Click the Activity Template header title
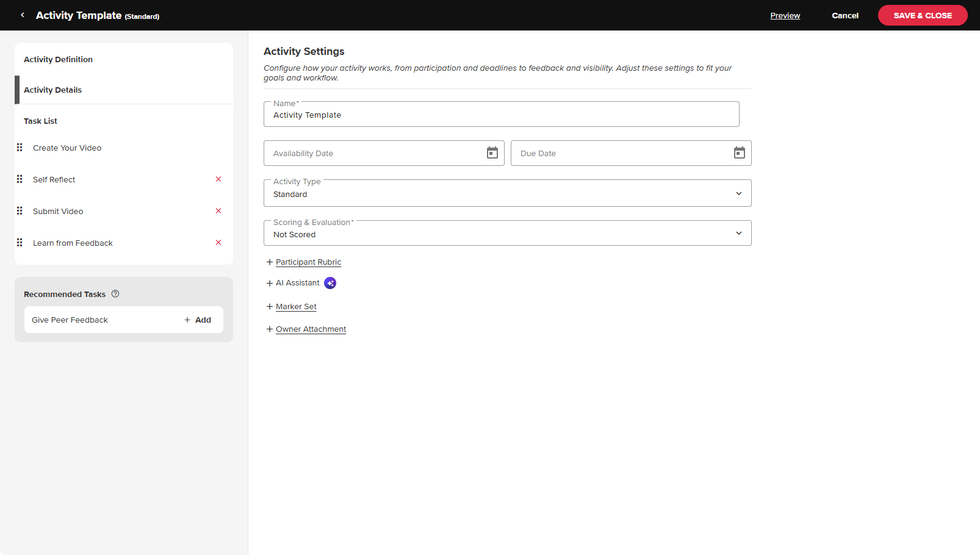This screenshot has width=980, height=555. click(79, 15)
